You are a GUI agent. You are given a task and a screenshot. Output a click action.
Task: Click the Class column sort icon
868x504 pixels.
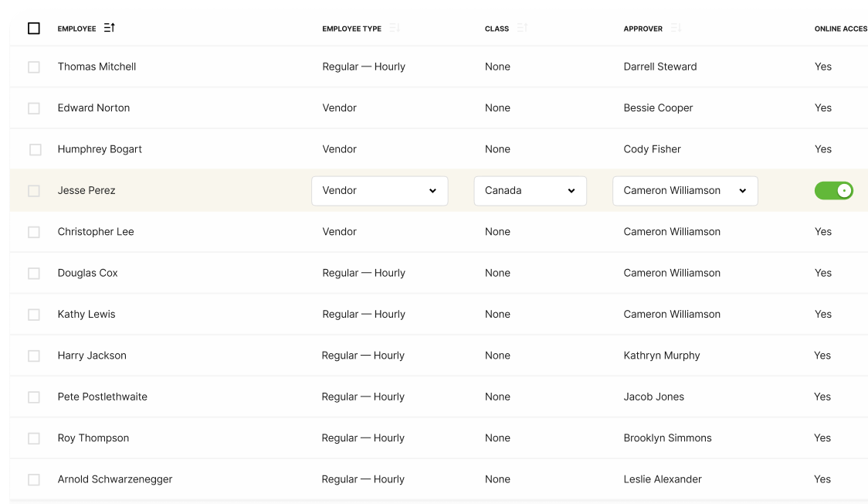[x=522, y=28]
